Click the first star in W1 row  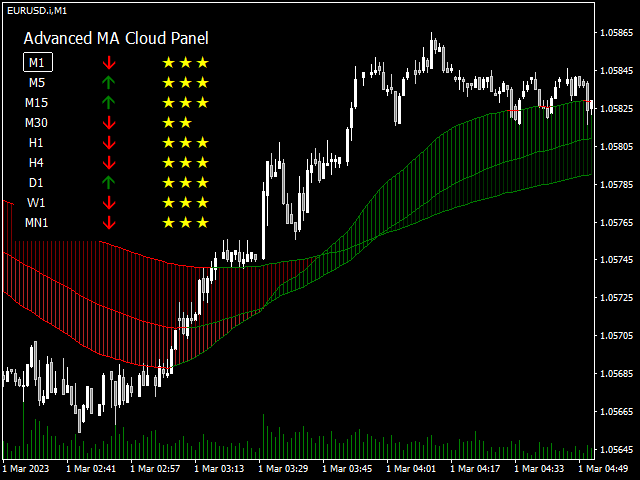point(169,202)
